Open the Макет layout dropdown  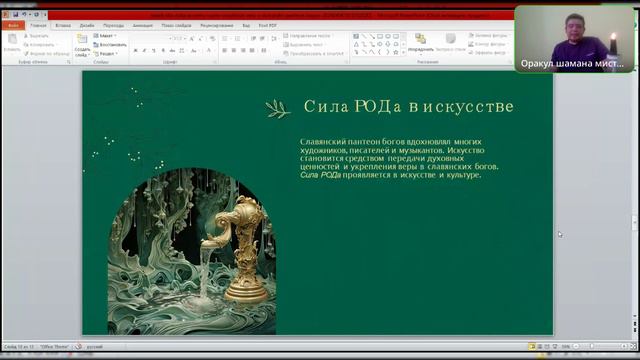click(105, 36)
